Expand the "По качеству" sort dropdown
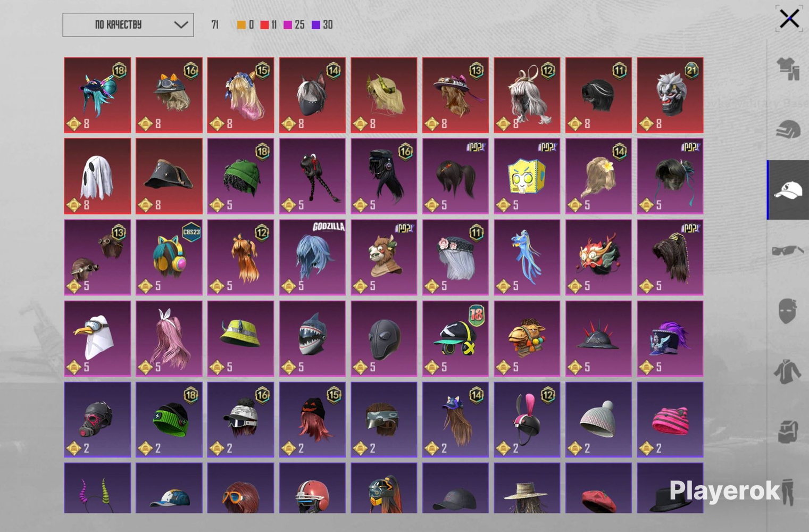The width and height of the screenshot is (809, 532). point(128,25)
